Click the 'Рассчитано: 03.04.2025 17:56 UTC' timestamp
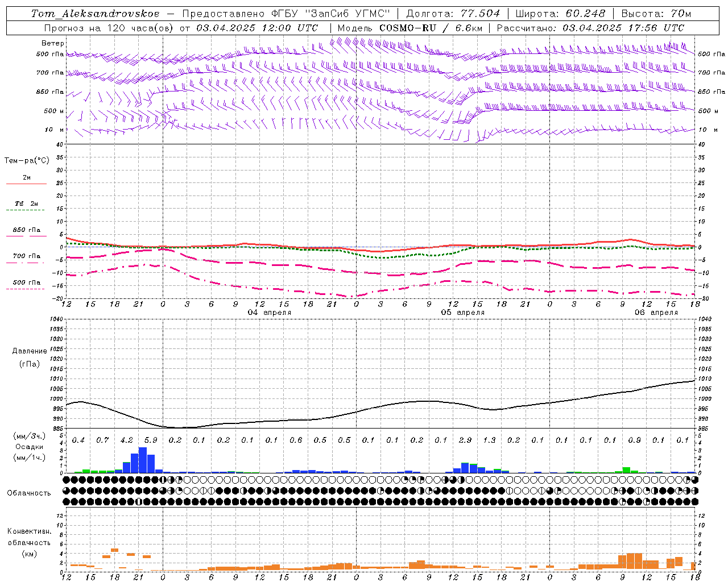 [590, 28]
